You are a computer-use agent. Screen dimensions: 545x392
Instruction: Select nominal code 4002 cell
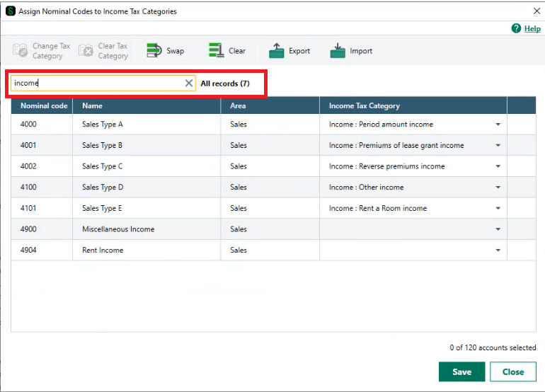[x=42, y=166]
